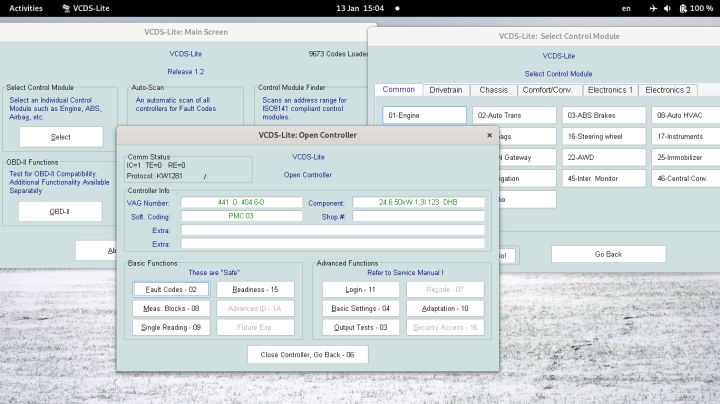This screenshot has width=720, height=404.
Task: Open the clock and calendar at 13 Jan 15:04
Action: (360, 8)
